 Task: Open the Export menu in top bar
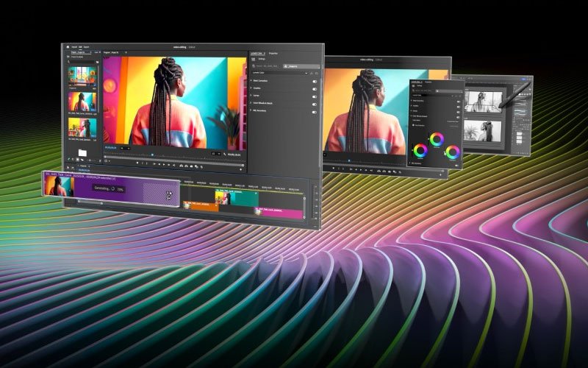(86, 46)
